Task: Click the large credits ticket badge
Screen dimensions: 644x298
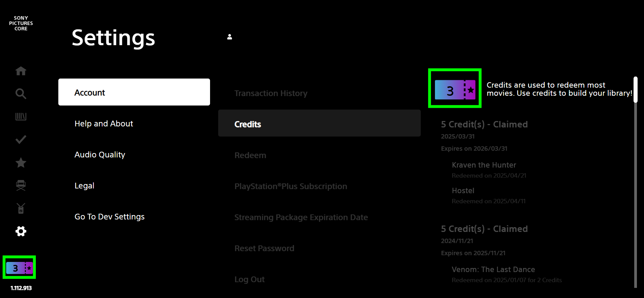Action: [455, 90]
